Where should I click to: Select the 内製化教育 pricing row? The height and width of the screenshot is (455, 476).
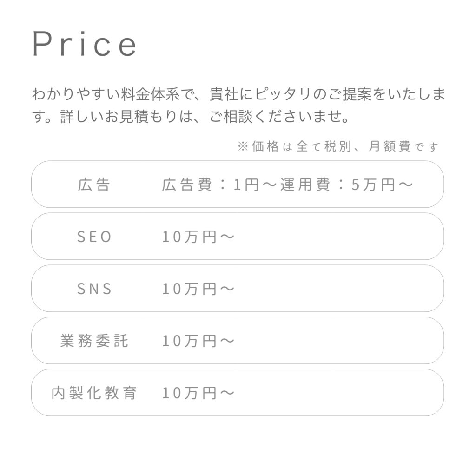pyautogui.click(x=238, y=392)
